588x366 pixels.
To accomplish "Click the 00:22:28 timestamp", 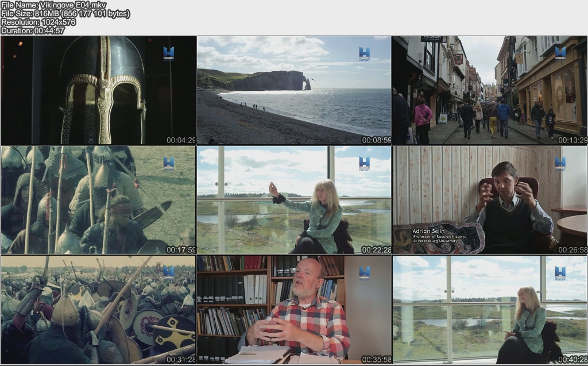I will point(377,250).
